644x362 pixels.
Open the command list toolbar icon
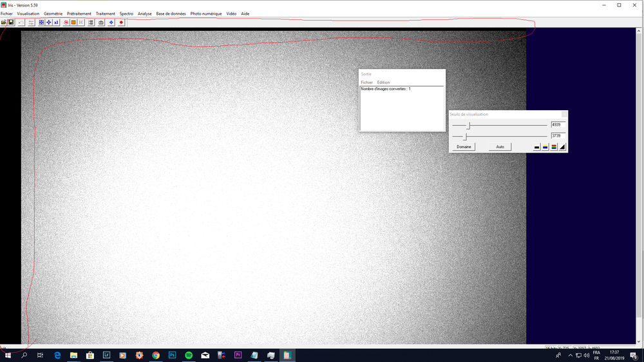pos(91,23)
